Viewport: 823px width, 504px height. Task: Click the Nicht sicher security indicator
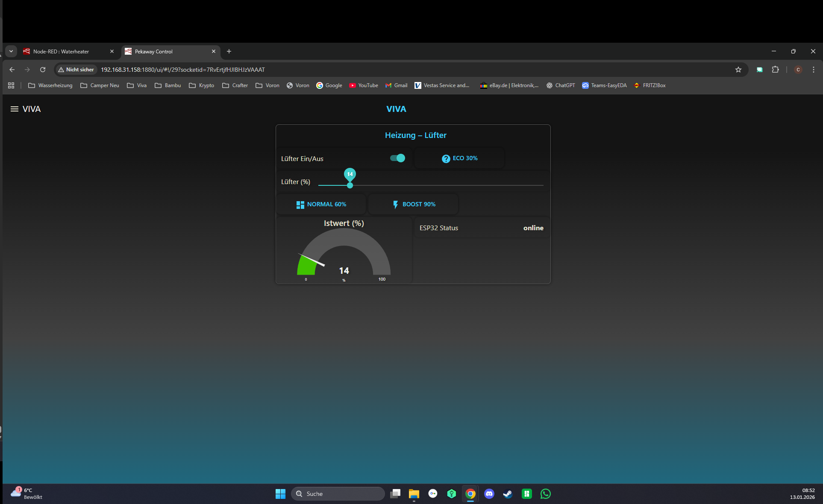tap(76, 70)
